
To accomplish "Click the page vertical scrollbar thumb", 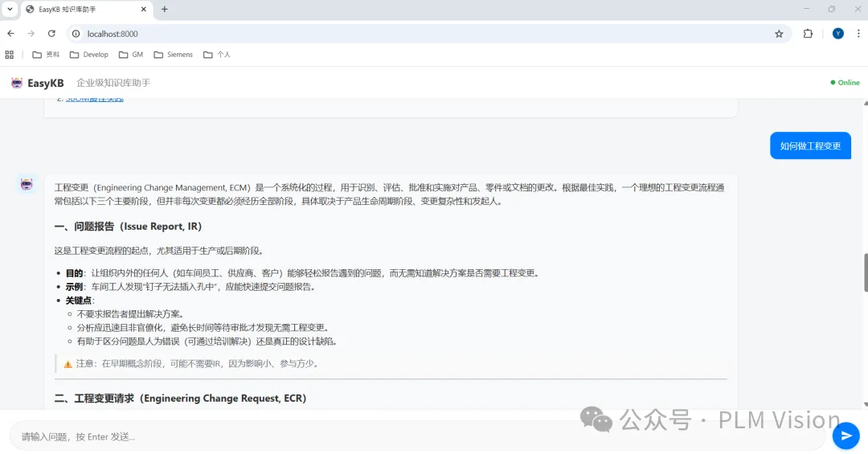I will click(865, 272).
